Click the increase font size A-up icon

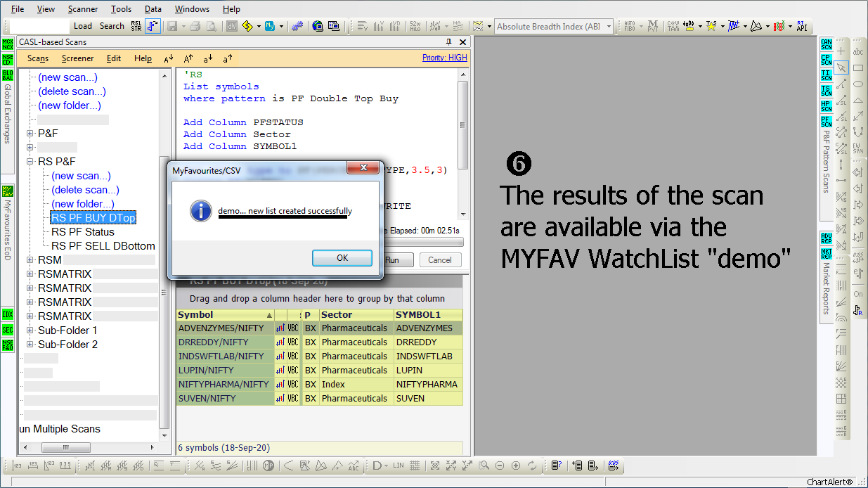188,59
